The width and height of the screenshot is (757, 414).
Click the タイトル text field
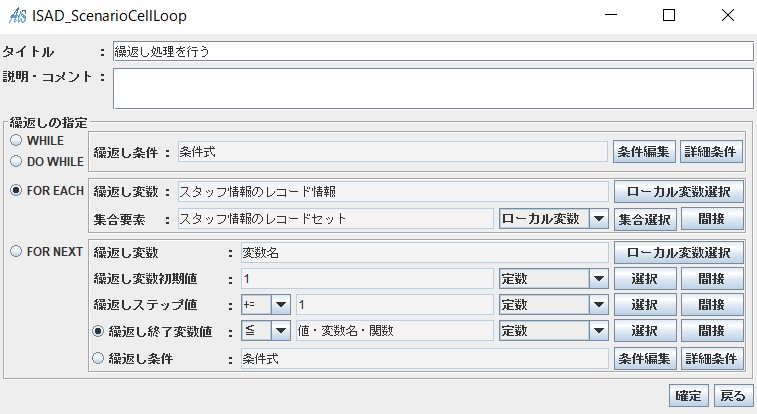pyautogui.click(x=433, y=51)
